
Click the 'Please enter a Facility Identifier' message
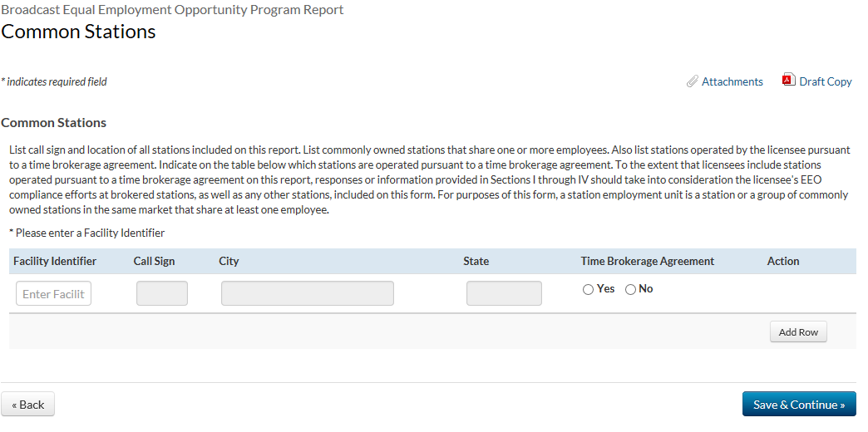[x=87, y=233]
